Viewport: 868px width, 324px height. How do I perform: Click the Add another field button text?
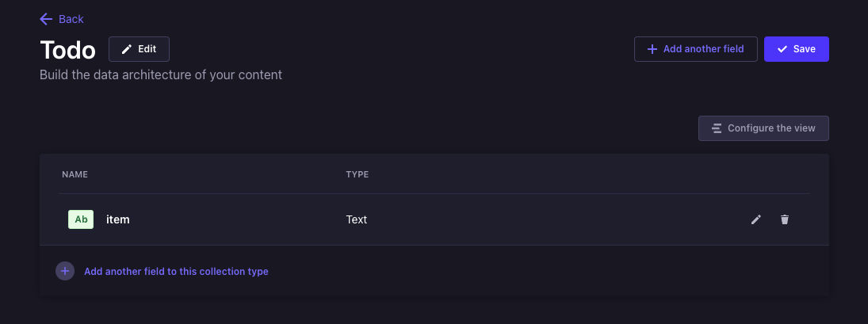pyautogui.click(x=703, y=49)
